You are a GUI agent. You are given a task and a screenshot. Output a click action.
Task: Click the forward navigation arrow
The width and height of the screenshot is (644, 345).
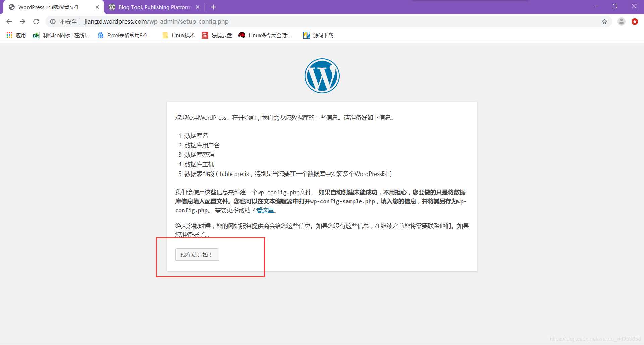(23, 22)
